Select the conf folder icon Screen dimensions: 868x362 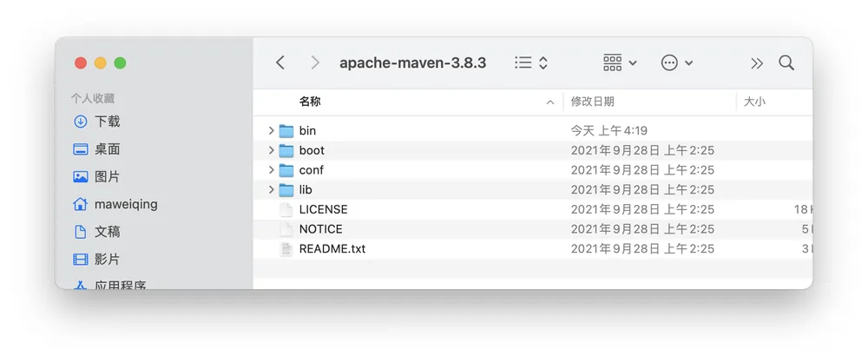click(x=286, y=170)
